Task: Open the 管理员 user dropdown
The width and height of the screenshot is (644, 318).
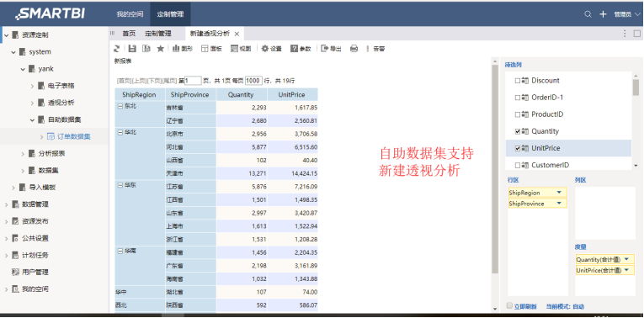Action: click(627, 14)
